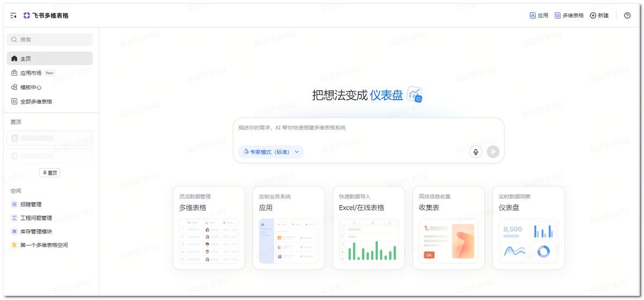644x300 pixels.
Task: Click the 库存管理模块 space icon
Action: click(x=14, y=231)
